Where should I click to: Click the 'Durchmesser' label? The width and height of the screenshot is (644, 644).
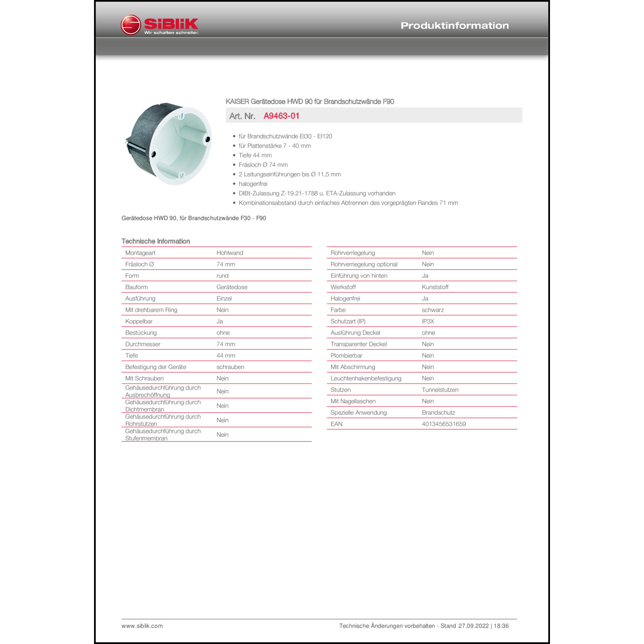tap(143, 344)
